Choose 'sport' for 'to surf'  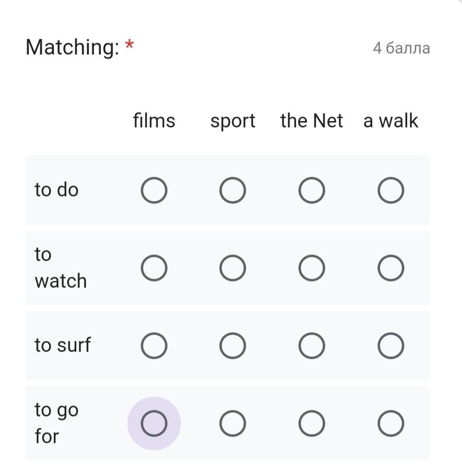[x=232, y=346]
